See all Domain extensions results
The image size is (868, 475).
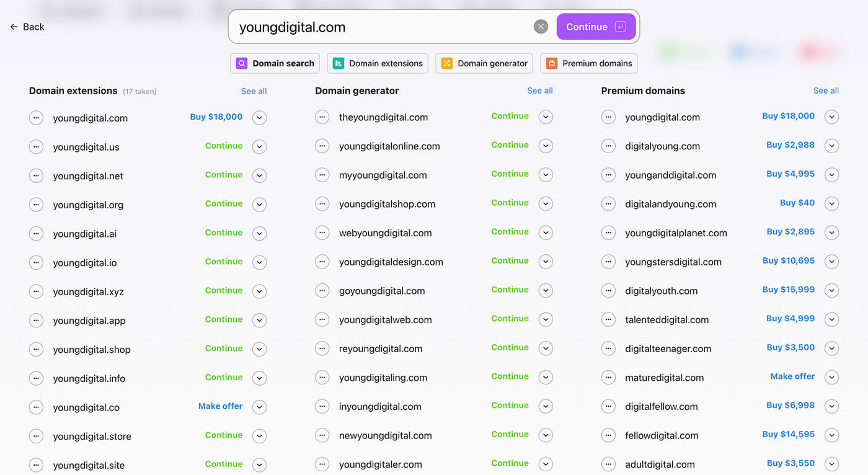tap(254, 91)
